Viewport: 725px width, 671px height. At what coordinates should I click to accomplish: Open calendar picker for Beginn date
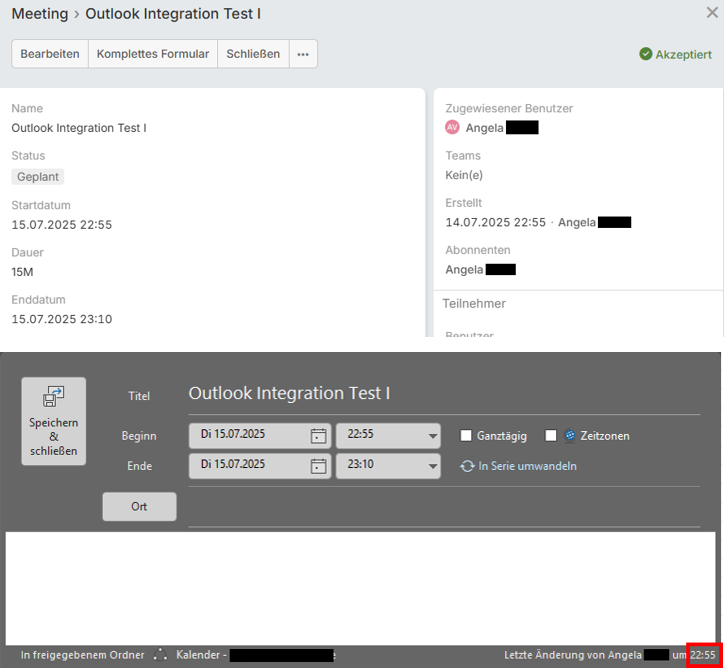318,436
